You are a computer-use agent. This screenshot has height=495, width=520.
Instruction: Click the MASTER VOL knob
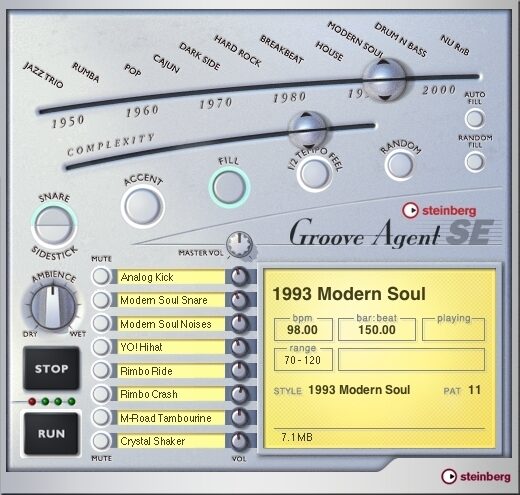239,245
